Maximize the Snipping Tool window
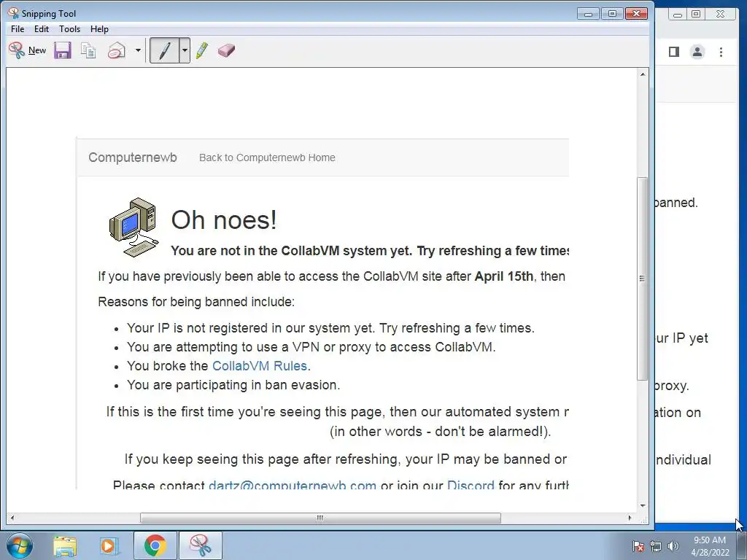This screenshot has height=560, width=747. tap(612, 14)
